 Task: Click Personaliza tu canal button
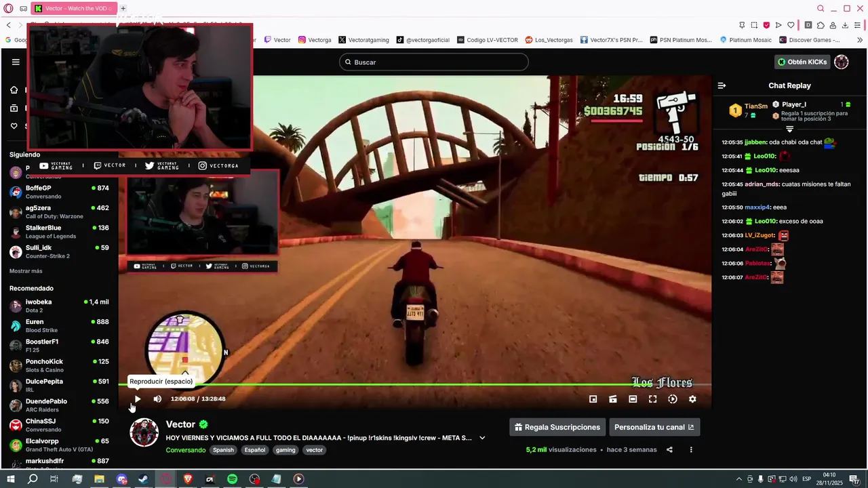point(654,427)
